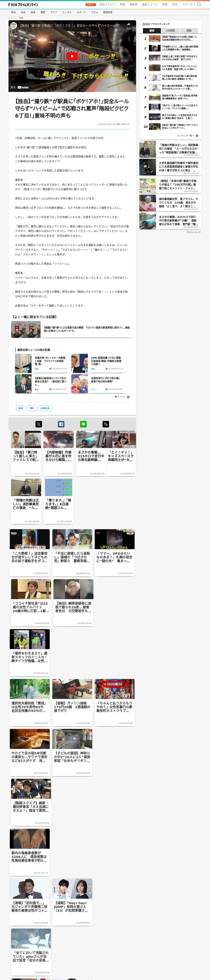The height and width of the screenshot is (980, 210).
Task: Click JR東日本 tag button
Action: pyautogui.click(x=45, y=408)
